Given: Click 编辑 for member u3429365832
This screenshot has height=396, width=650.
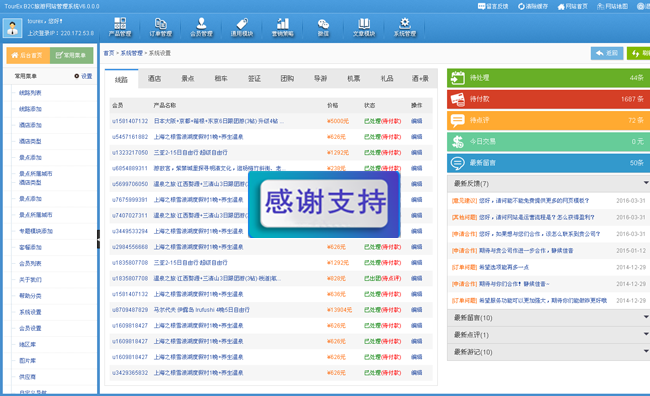Looking at the screenshot, I should click(417, 373).
